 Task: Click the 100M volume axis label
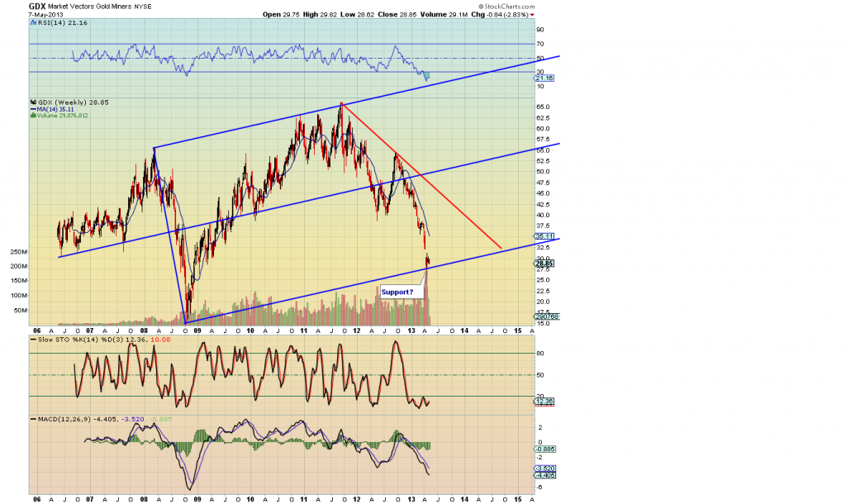click(18, 296)
